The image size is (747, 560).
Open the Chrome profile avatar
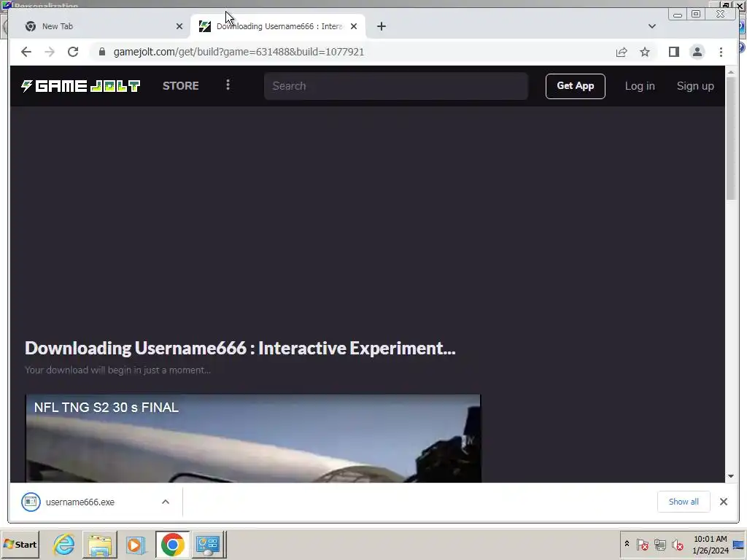tap(697, 52)
